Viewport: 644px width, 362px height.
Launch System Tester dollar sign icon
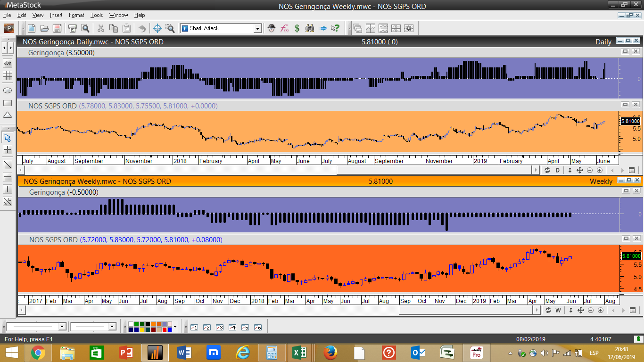coord(297,28)
